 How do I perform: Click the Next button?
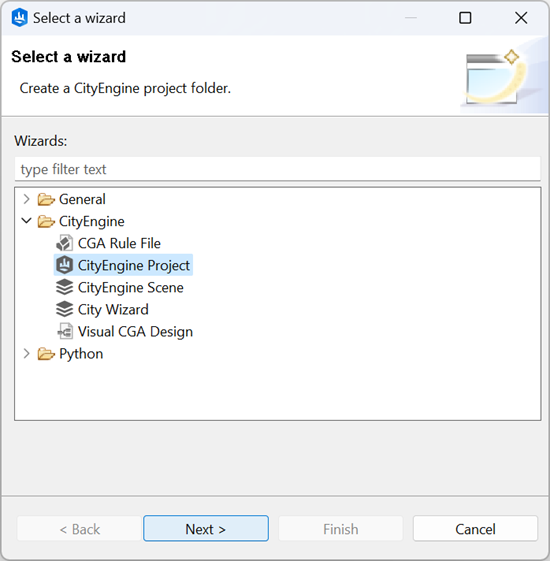click(206, 528)
